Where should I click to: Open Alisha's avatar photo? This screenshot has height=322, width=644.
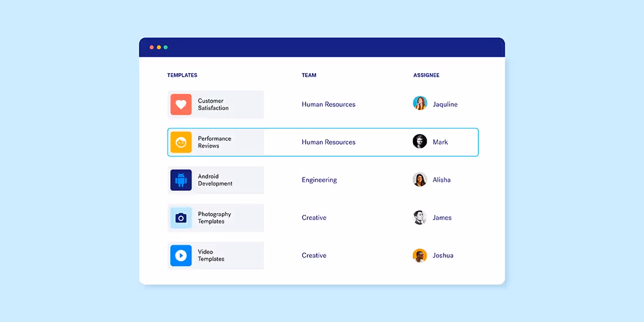(420, 180)
